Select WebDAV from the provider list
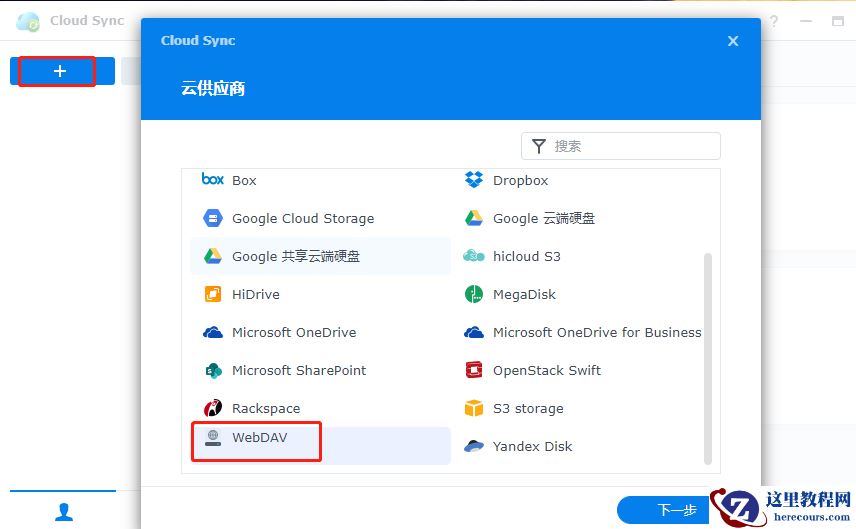Viewport: 856px width, 529px height. click(259, 438)
